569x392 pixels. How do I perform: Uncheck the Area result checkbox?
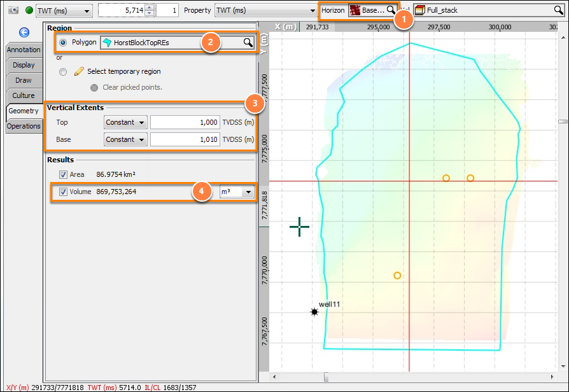point(63,174)
